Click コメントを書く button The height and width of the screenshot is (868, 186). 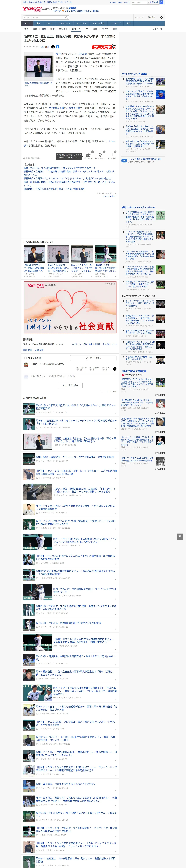click(x=93, y=358)
